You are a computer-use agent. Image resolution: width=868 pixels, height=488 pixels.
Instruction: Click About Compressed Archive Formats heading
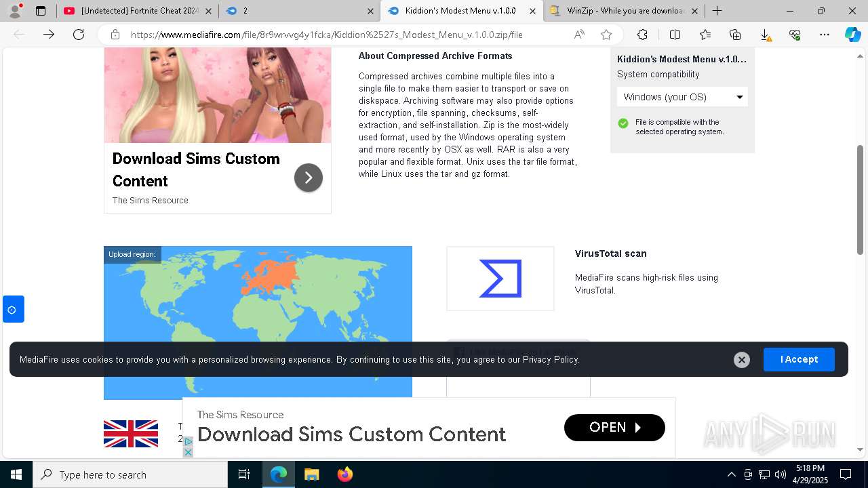point(435,56)
